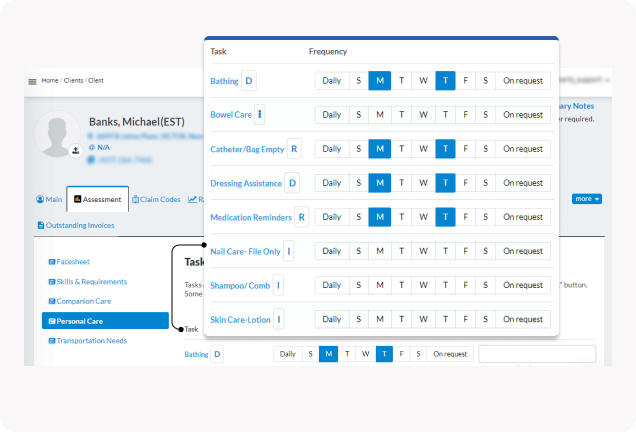Click the I badge beside Nail Care- File Only
This screenshot has width=636, height=432.
288,251
